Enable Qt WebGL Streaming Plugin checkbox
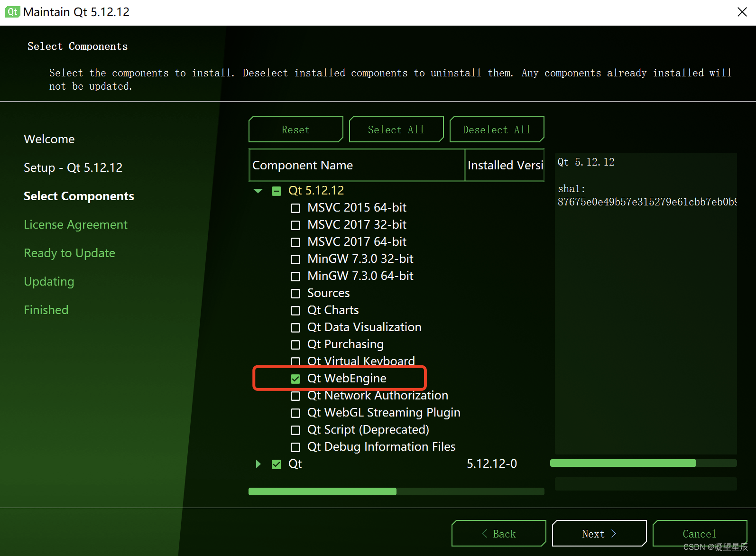Viewport: 756px width, 556px height. (x=295, y=413)
